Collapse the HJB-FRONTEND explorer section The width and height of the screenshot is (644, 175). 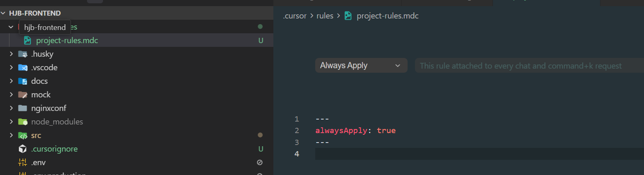pyautogui.click(x=3, y=13)
